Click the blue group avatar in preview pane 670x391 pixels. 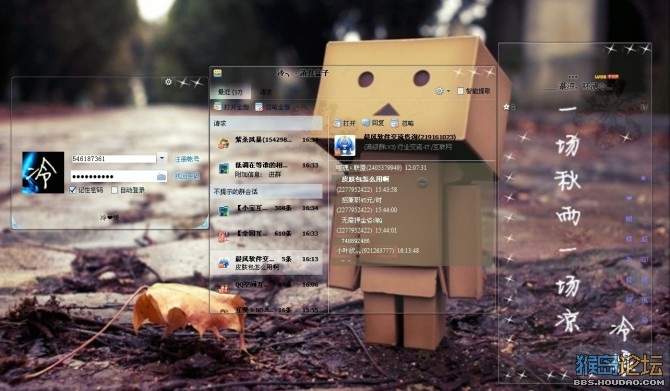pyautogui.click(x=344, y=145)
